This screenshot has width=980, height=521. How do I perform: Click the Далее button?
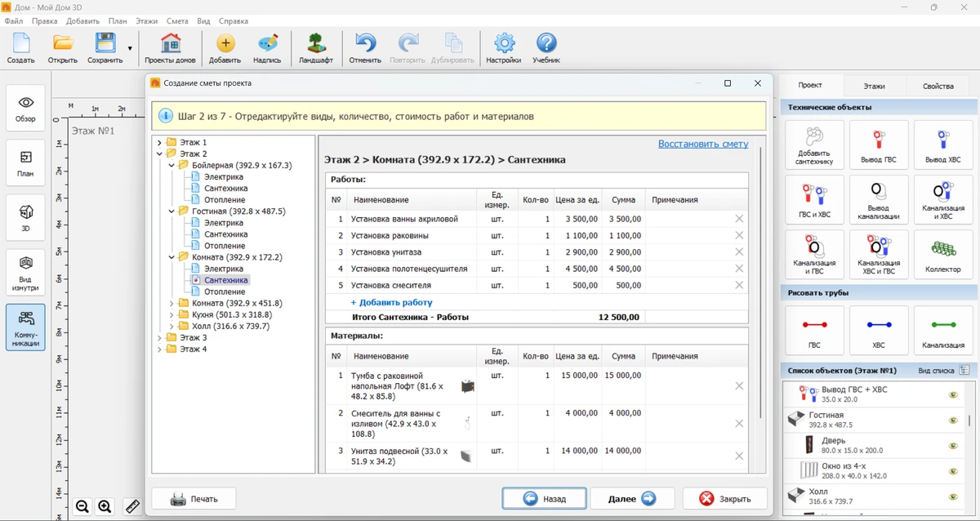point(632,498)
